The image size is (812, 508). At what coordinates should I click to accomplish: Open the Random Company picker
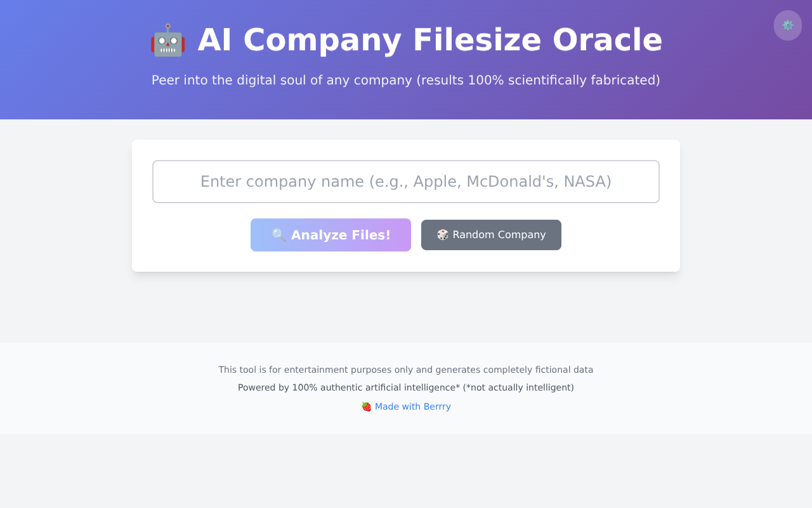pyautogui.click(x=491, y=234)
